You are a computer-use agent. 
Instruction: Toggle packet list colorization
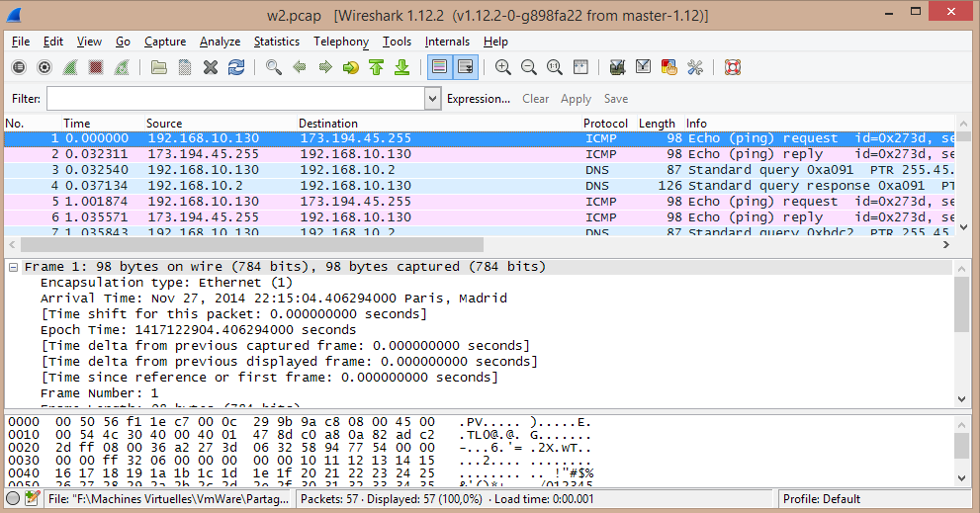tap(439, 67)
